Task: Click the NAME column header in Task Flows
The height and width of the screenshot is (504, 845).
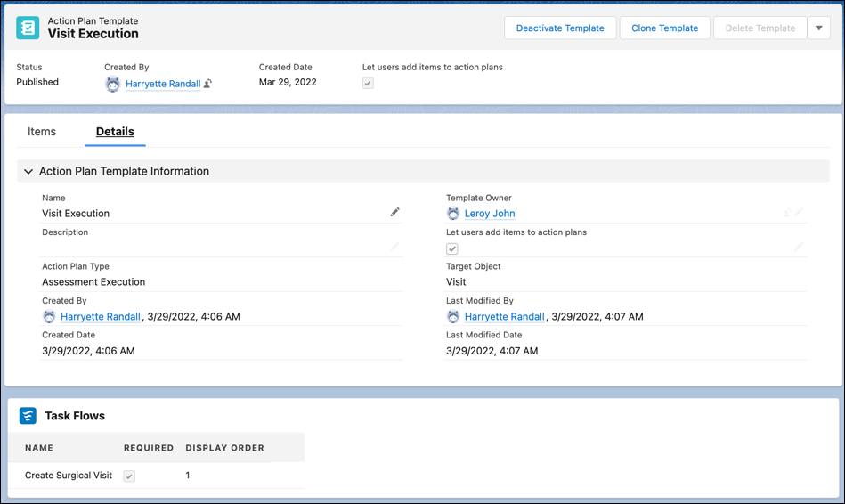Action: tap(39, 448)
